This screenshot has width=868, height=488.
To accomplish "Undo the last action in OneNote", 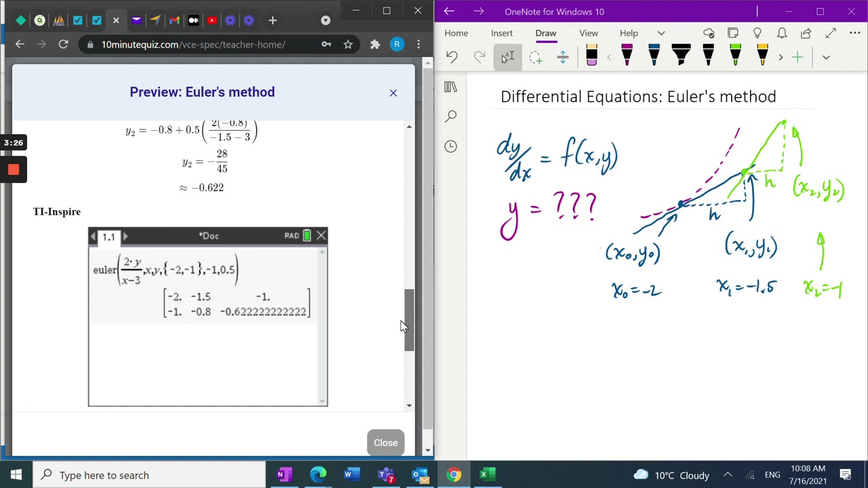I will [452, 58].
